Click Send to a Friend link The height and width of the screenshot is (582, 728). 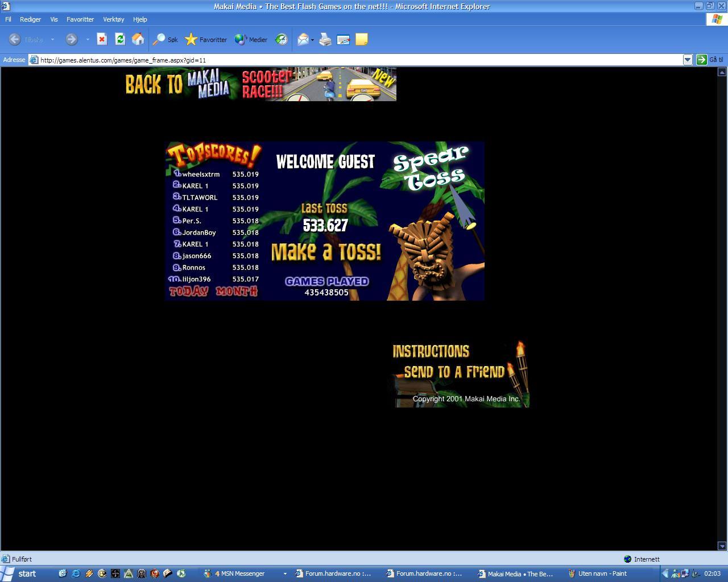click(x=454, y=372)
